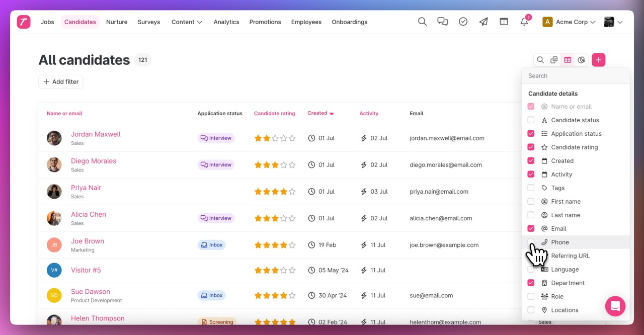Click the pink plus add candidate button
Screen dimensions: 644x335
598,60
